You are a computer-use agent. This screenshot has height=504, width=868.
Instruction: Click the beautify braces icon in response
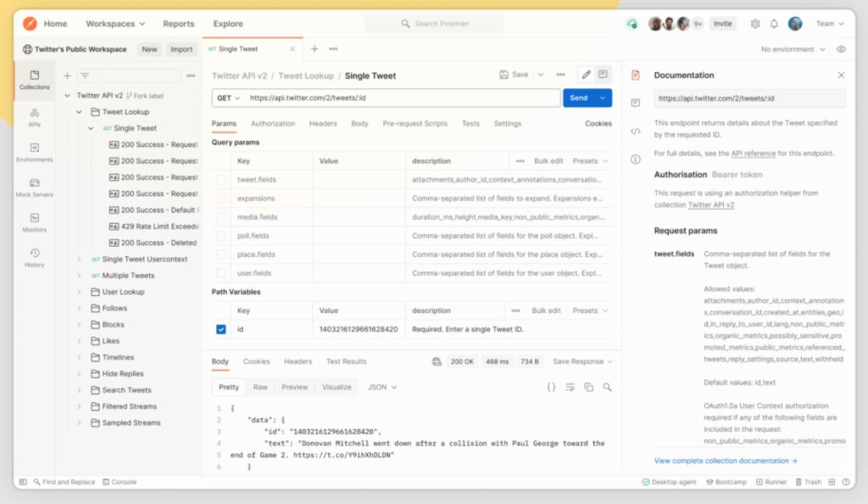pos(551,387)
